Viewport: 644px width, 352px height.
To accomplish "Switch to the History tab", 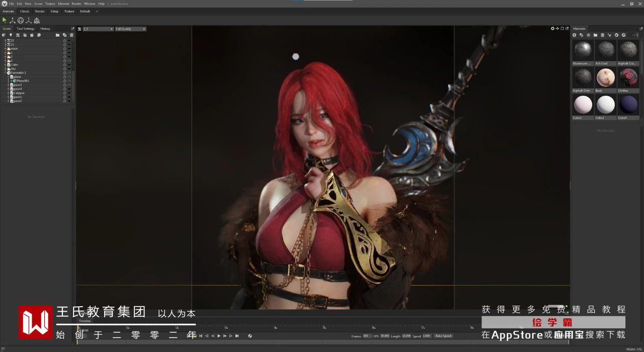I will (45, 29).
